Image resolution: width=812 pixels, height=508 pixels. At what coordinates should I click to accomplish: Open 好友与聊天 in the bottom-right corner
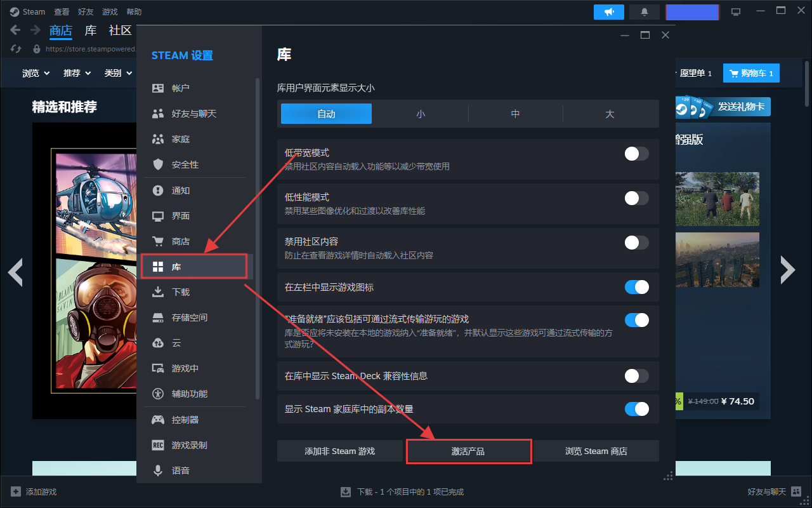[x=775, y=491]
